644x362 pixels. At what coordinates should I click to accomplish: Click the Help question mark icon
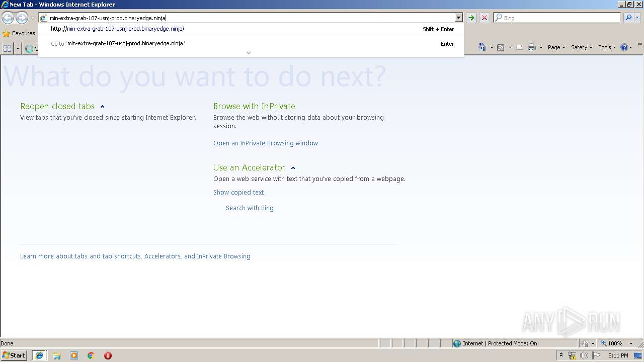pos(624,47)
